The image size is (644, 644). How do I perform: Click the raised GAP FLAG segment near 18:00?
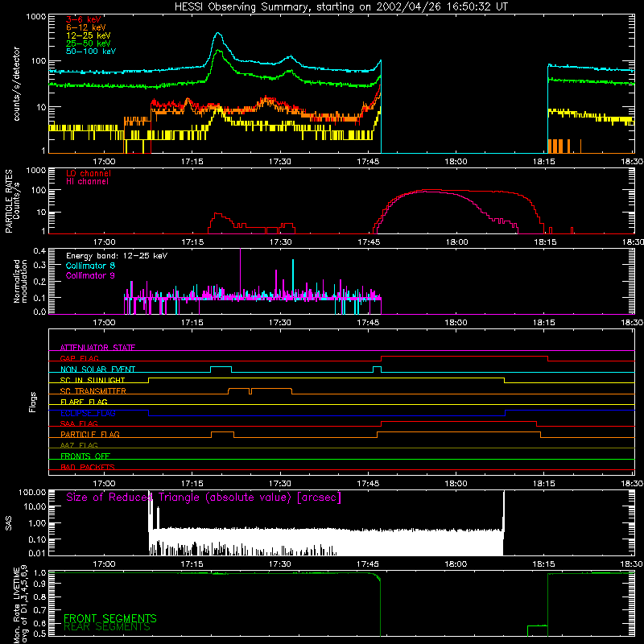coord(464,357)
